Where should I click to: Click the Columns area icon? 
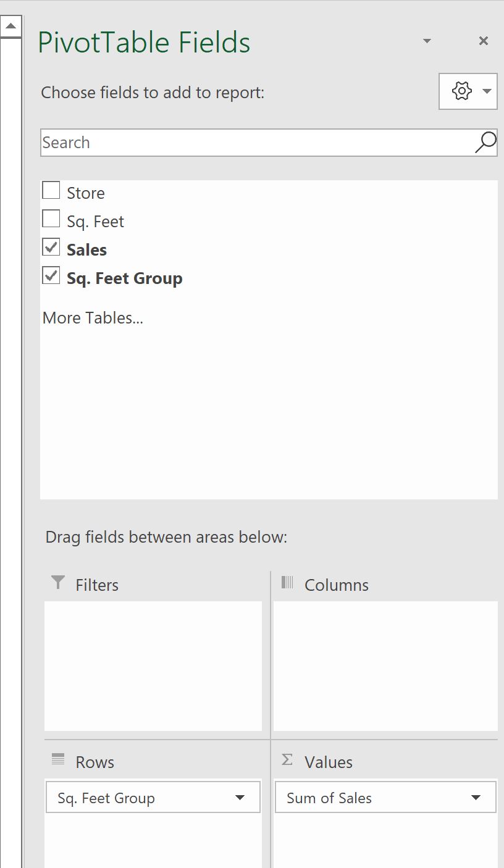click(287, 582)
